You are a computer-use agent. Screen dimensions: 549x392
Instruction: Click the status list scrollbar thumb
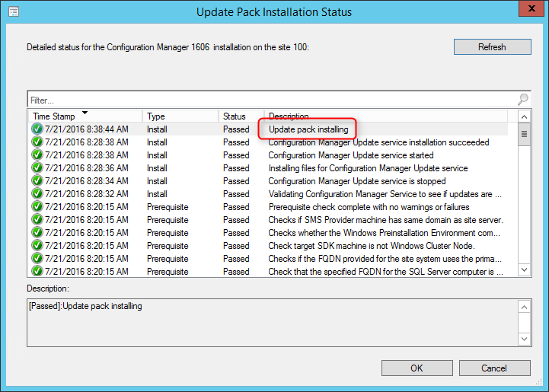tap(524, 135)
